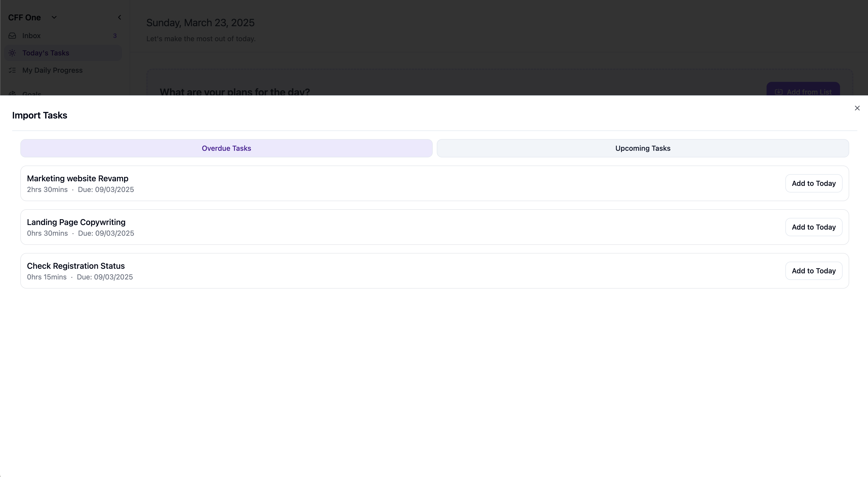Click the 2hrs 30mins duration text

[x=47, y=189]
